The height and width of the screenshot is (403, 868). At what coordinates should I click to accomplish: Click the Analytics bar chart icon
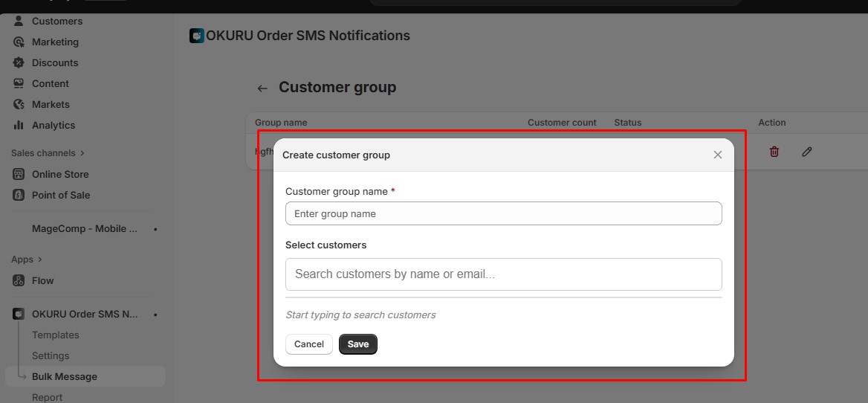(x=19, y=126)
